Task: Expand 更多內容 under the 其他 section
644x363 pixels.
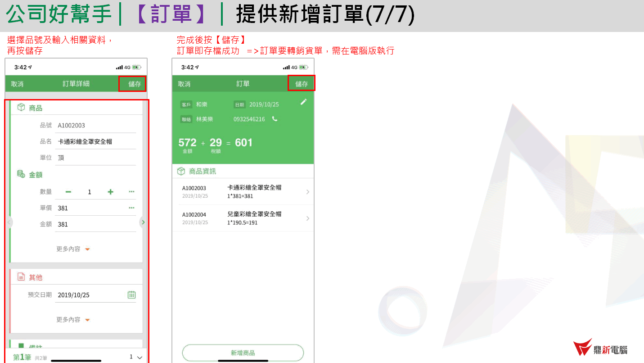Action: (x=73, y=320)
